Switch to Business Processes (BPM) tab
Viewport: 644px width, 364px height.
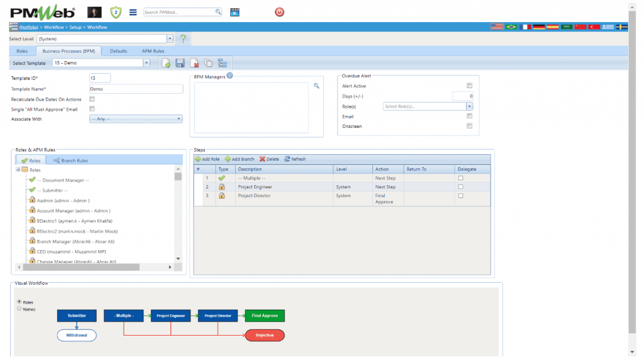point(69,51)
